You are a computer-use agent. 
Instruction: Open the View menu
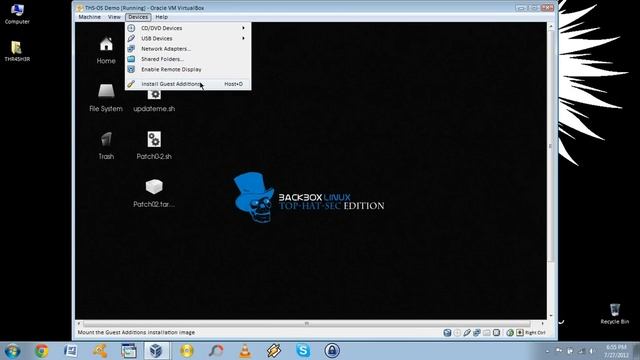pyautogui.click(x=114, y=17)
